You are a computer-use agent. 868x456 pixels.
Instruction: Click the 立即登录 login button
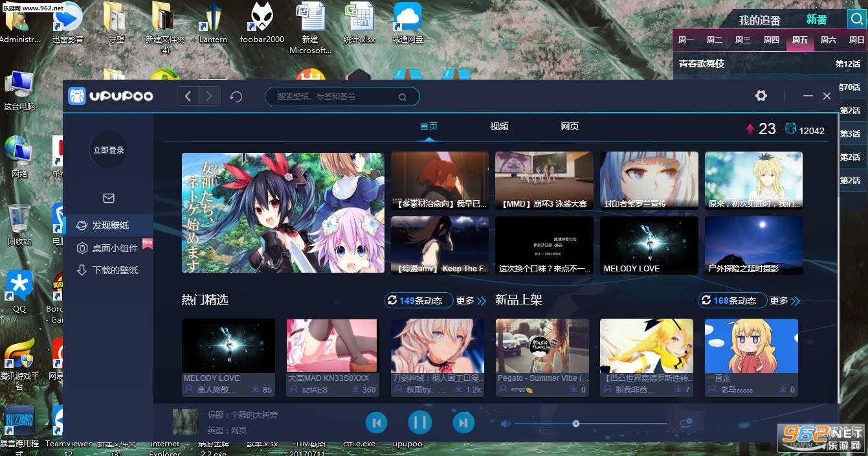(108, 150)
